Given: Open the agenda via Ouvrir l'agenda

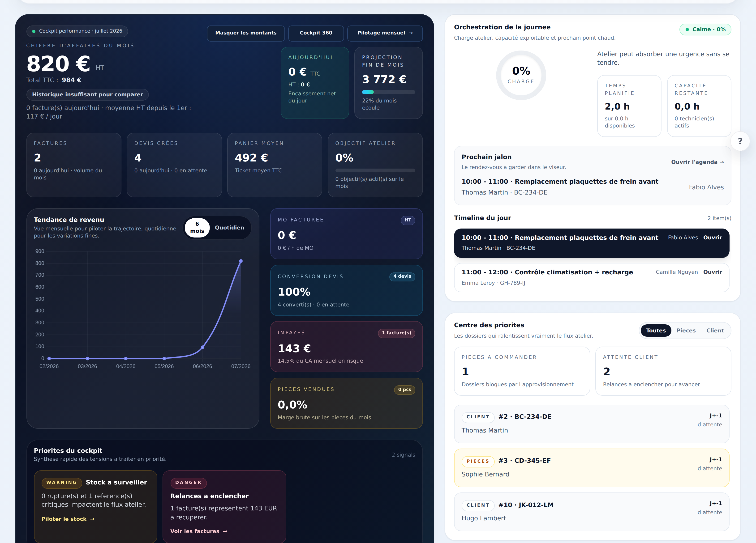Looking at the screenshot, I should 697,162.
